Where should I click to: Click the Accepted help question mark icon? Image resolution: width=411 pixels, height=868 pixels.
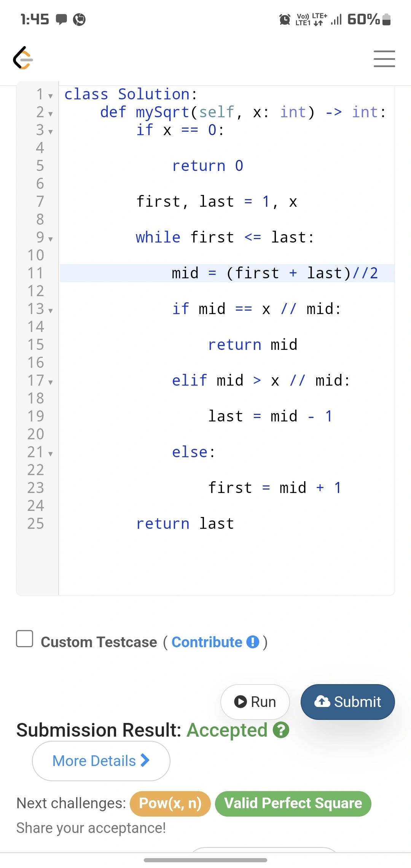(x=281, y=730)
